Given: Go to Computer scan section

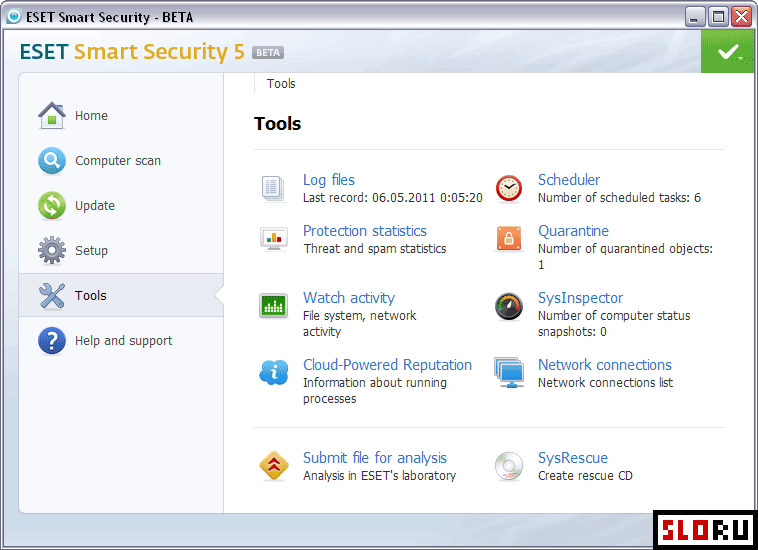Looking at the screenshot, I should pos(121,160).
